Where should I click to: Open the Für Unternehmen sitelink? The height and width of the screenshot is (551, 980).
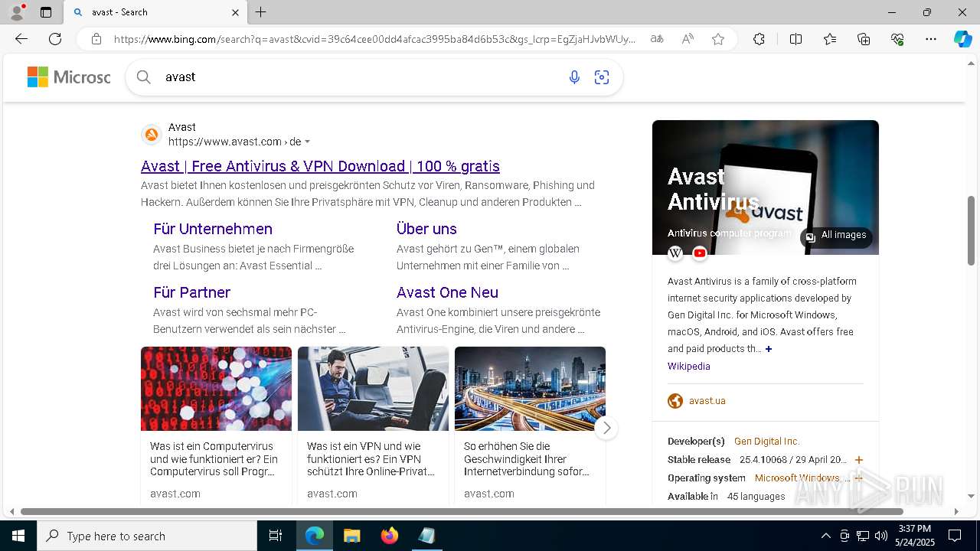pyautogui.click(x=213, y=229)
